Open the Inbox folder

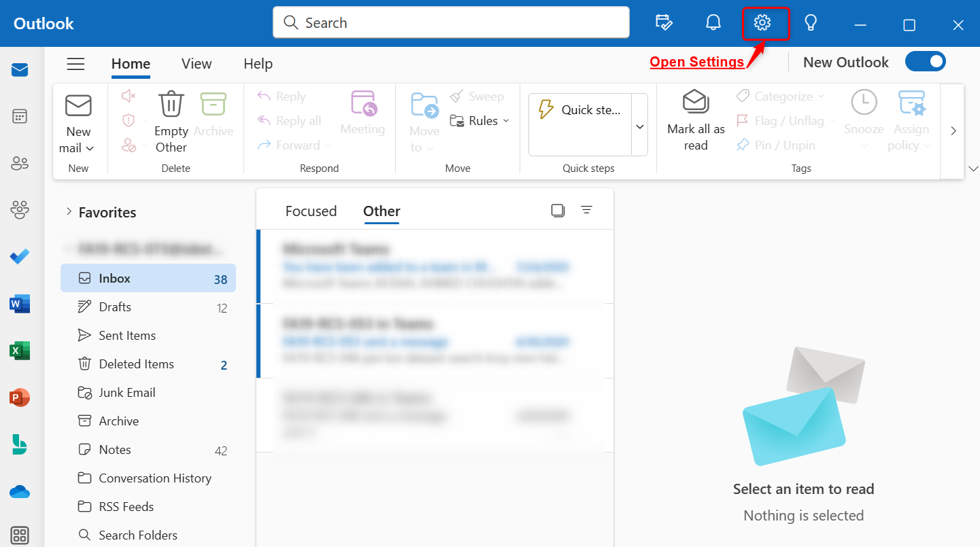pyautogui.click(x=148, y=278)
